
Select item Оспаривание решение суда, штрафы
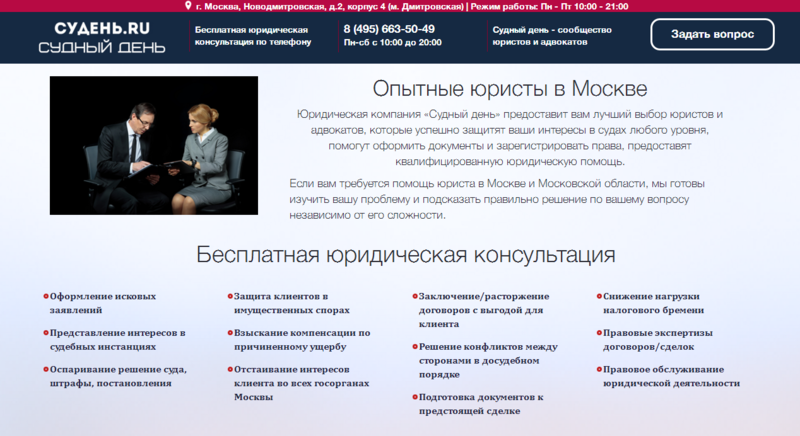[118, 376]
